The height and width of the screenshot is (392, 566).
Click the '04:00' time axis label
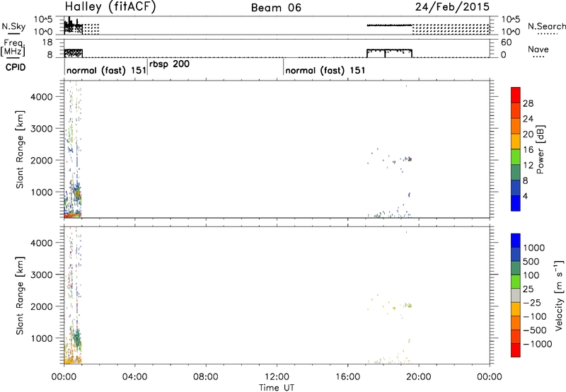pos(135,377)
